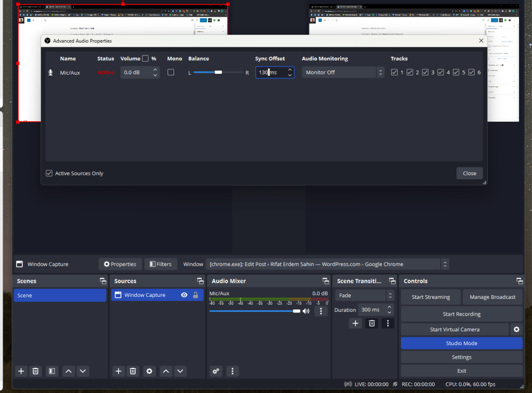Open virtual camera settings gear
The image size is (532, 393).
point(516,330)
